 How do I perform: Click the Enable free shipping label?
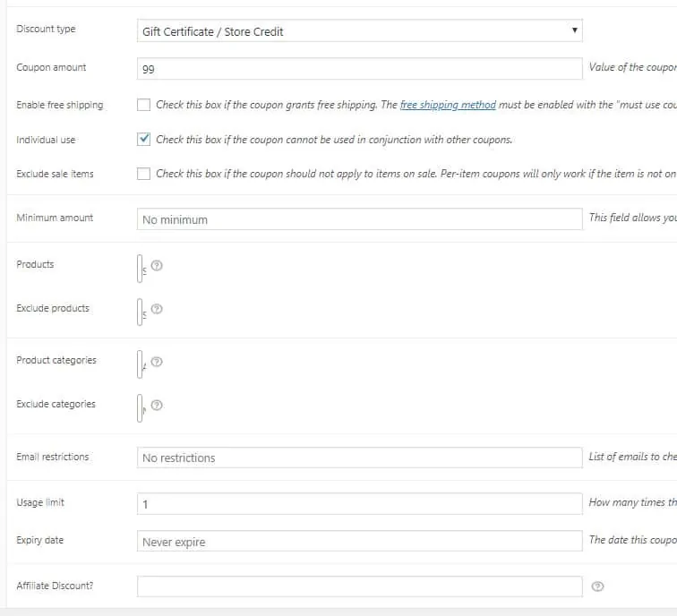pyautogui.click(x=60, y=105)
